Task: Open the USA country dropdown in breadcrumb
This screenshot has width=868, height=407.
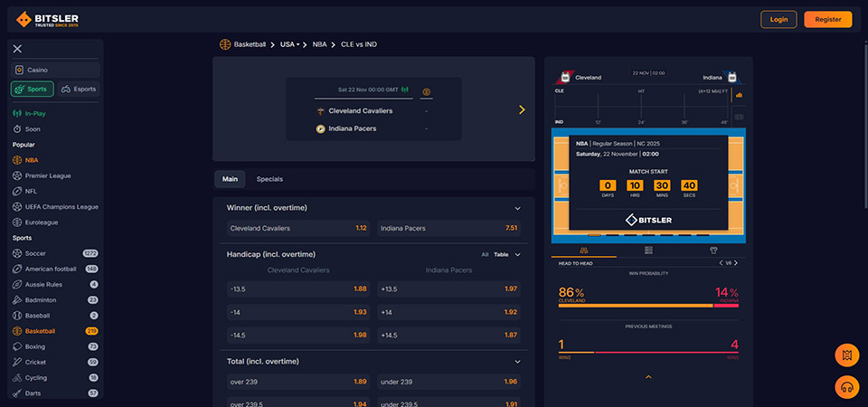Action: (289, 44)
